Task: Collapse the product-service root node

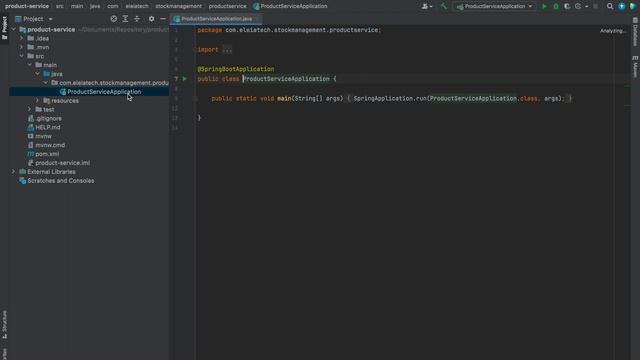Action: [x=13, y=29]
